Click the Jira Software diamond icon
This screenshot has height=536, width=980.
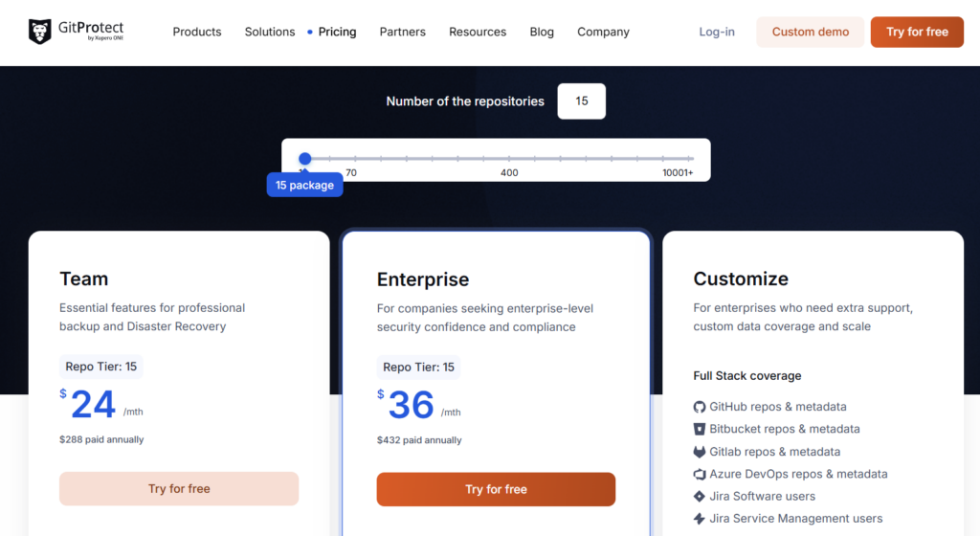(x=700, y=496)
